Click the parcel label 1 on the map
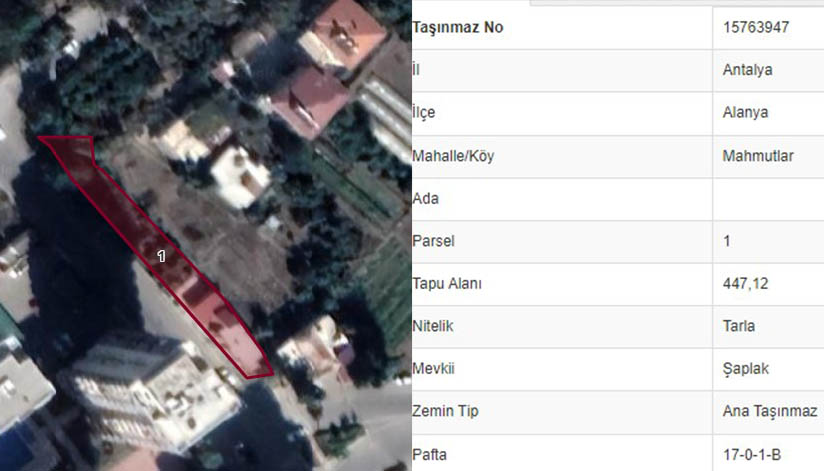 (161, 256)
